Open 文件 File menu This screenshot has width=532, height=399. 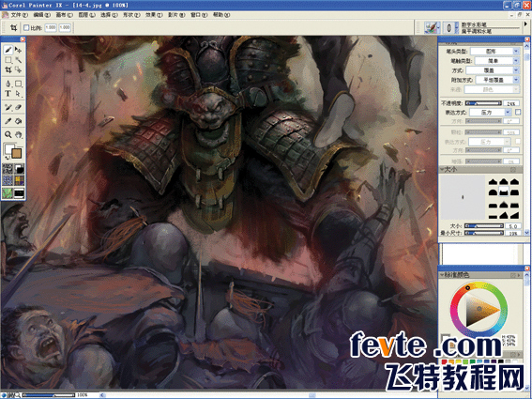click(x=19, y=15)
